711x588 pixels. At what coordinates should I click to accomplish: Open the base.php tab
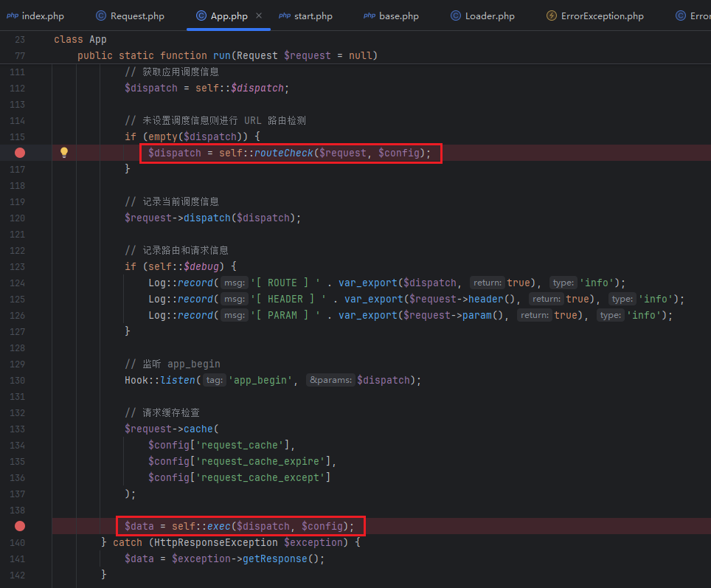click(x=391, y=16)
